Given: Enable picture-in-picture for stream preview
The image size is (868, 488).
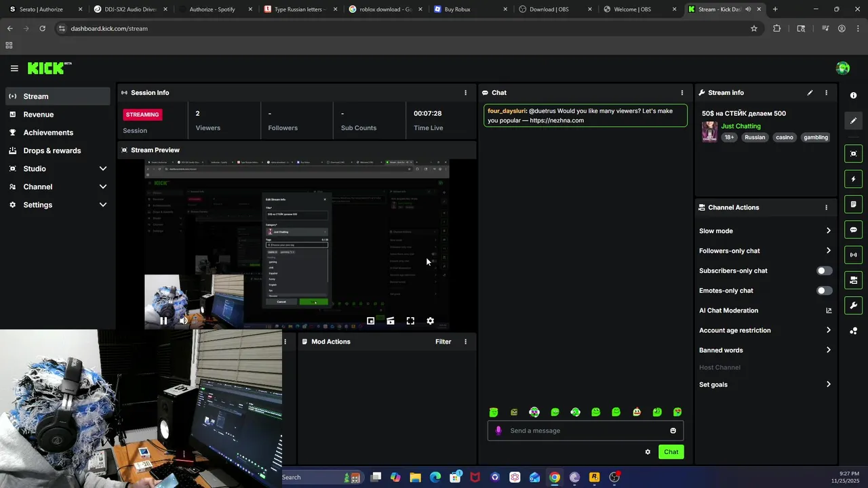Looking at the screenshot, I should point(370,321).
